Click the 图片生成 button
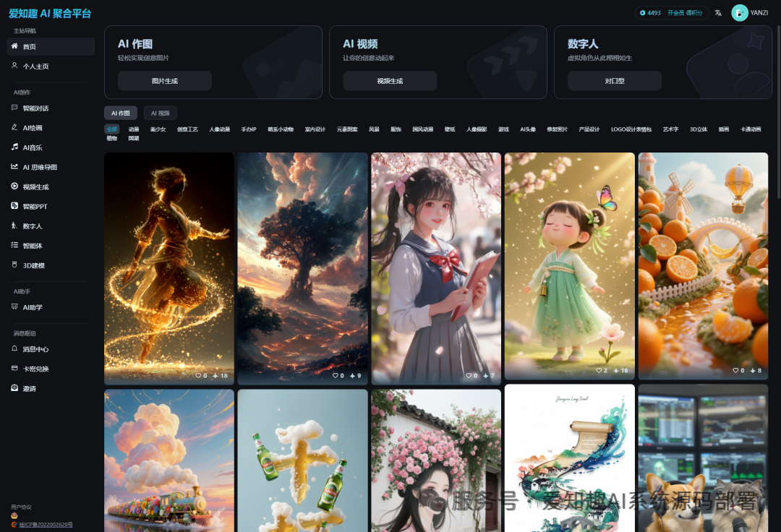The height and width of the screenshot is (532, 781). point(165,81)
